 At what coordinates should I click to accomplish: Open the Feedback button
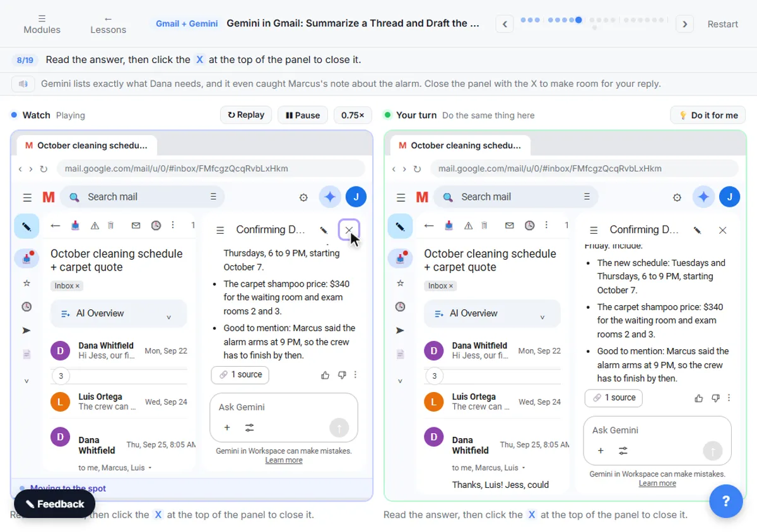(55, 504)
